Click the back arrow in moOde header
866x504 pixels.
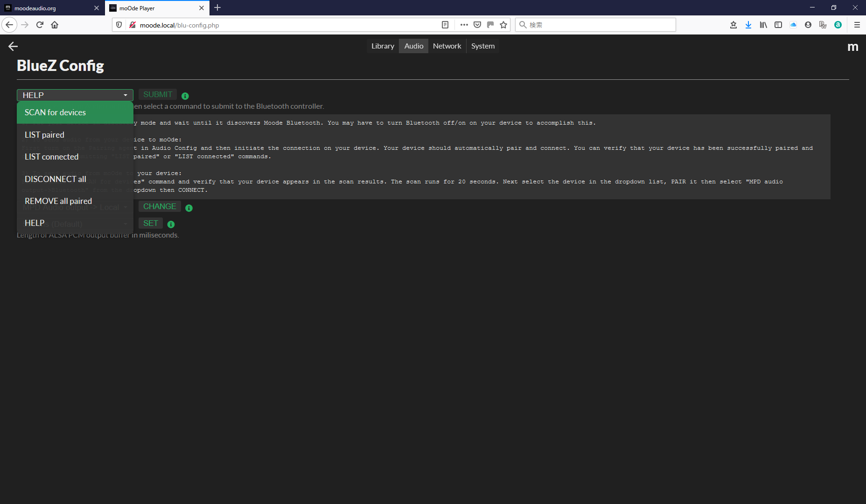click(x=13, y=46)
